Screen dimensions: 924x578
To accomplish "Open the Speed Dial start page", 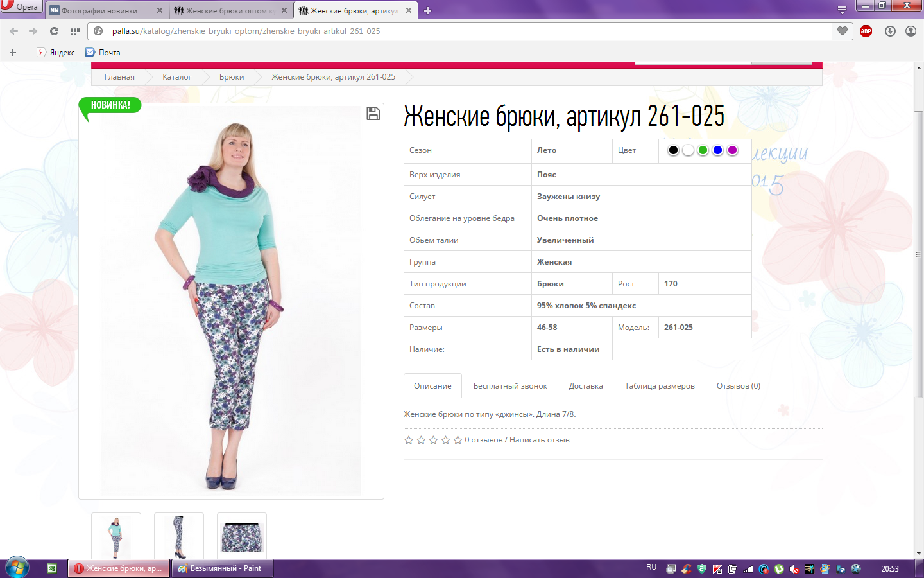I will [75, 31].
